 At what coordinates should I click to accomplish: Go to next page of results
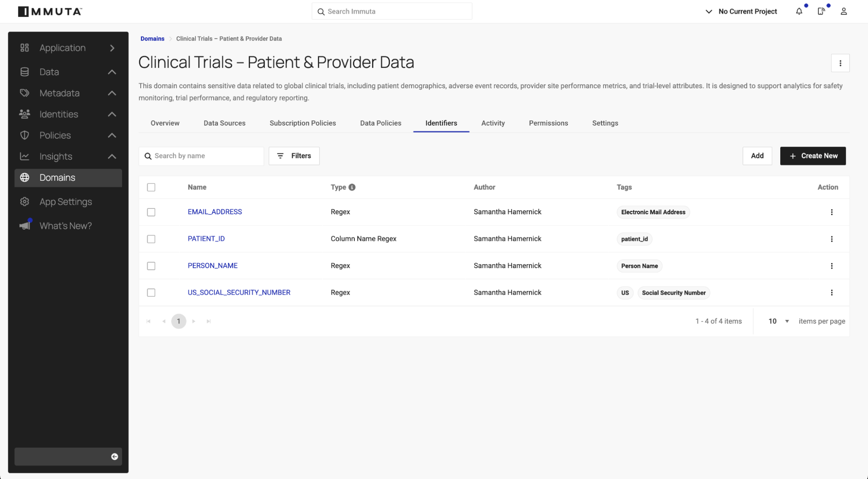click(x=194, y=321)
